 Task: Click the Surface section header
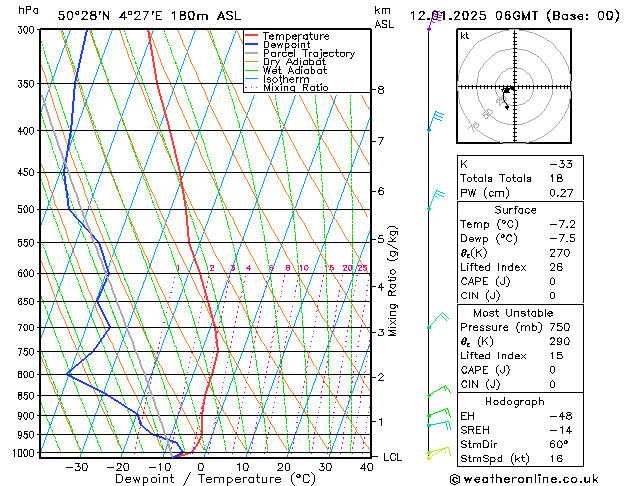point(507,210)
